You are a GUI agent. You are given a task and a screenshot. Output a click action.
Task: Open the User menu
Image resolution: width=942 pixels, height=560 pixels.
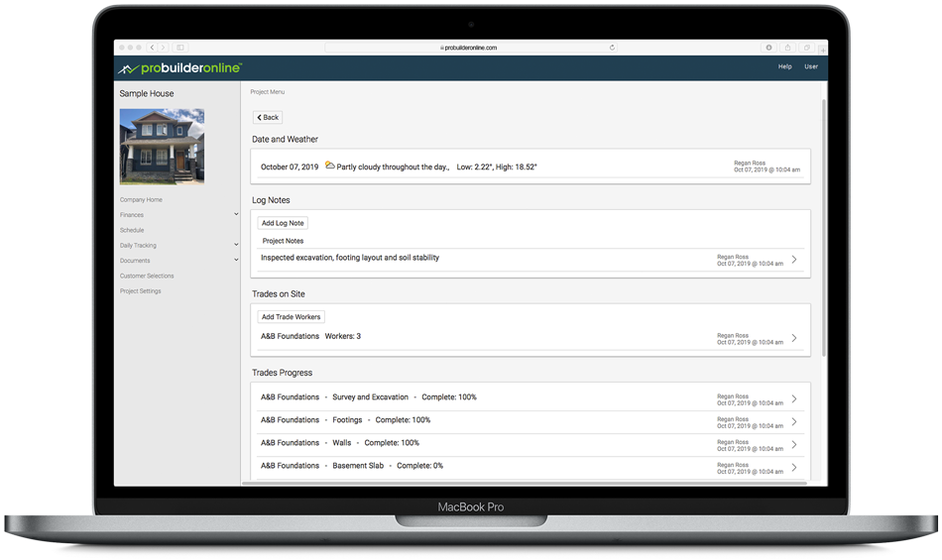[811, 66]
